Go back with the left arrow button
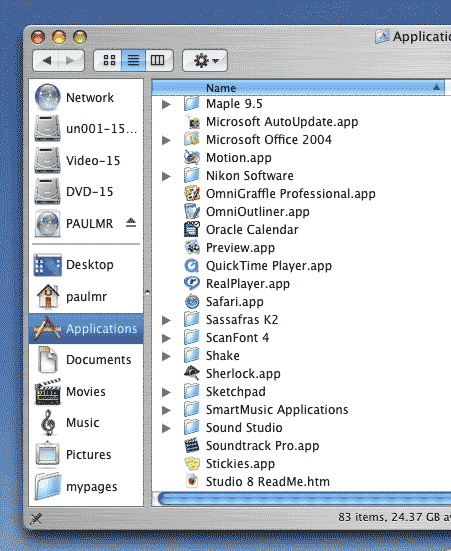 tap(47, 60)
